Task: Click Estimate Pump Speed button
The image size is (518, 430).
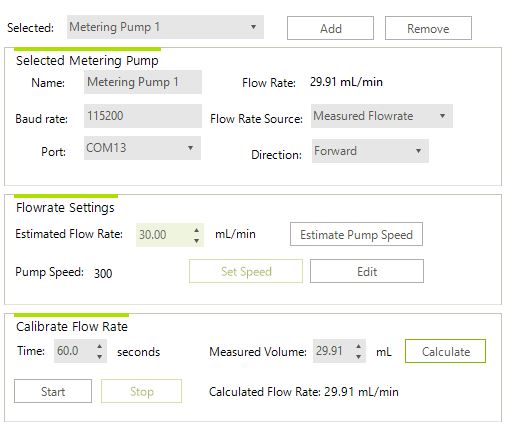Action: pos(356,234)
